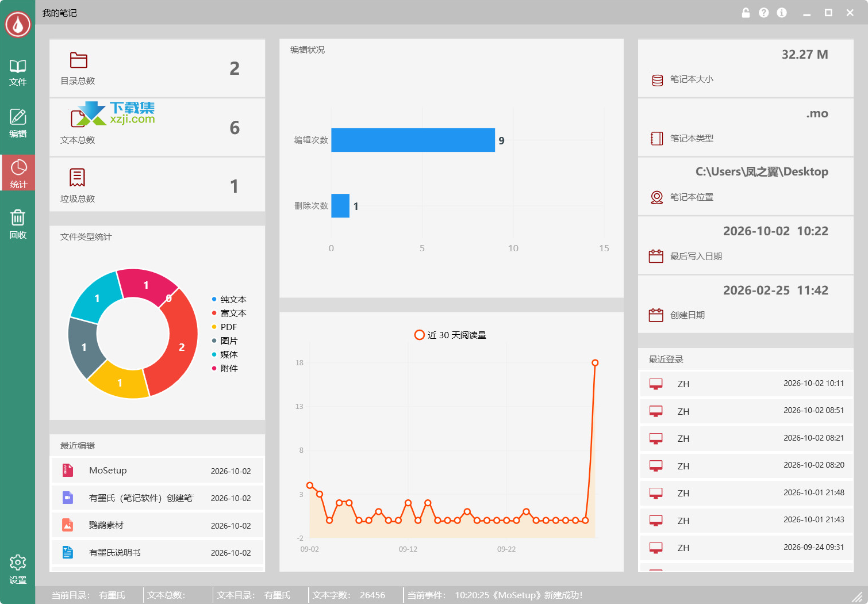Viewport: 868px width, 604px height.
Task: Toggle 富文本 legend item
Action: pos(229,313)
